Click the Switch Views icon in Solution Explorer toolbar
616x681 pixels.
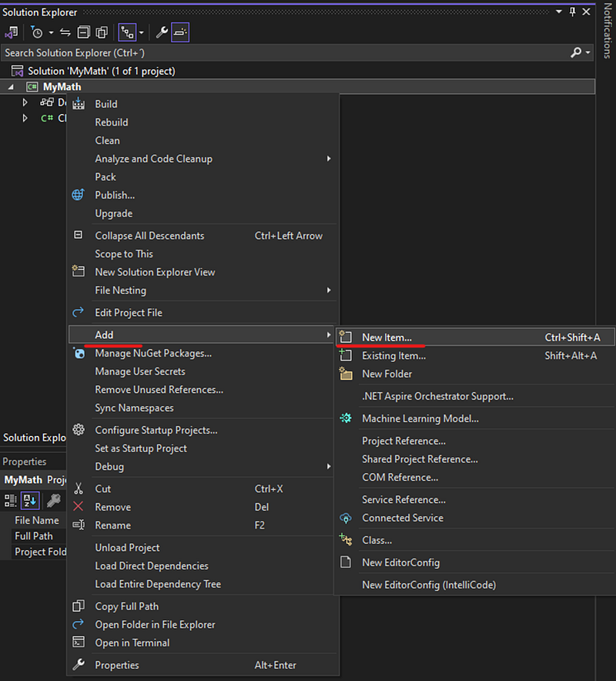12,32
